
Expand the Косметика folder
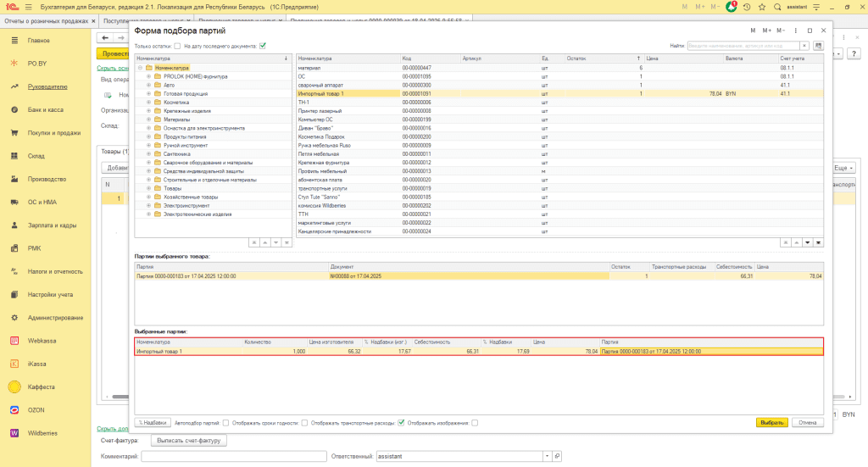(148, 102)
